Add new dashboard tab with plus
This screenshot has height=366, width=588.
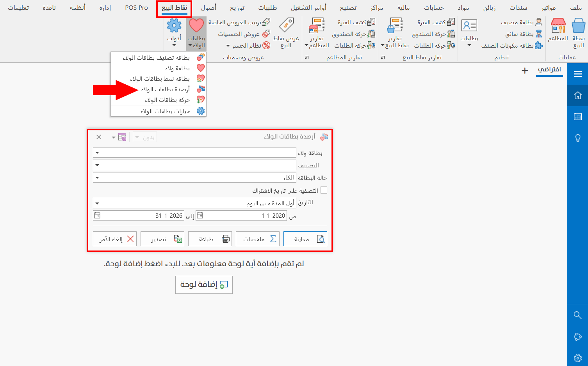click(x=525, y=71)
